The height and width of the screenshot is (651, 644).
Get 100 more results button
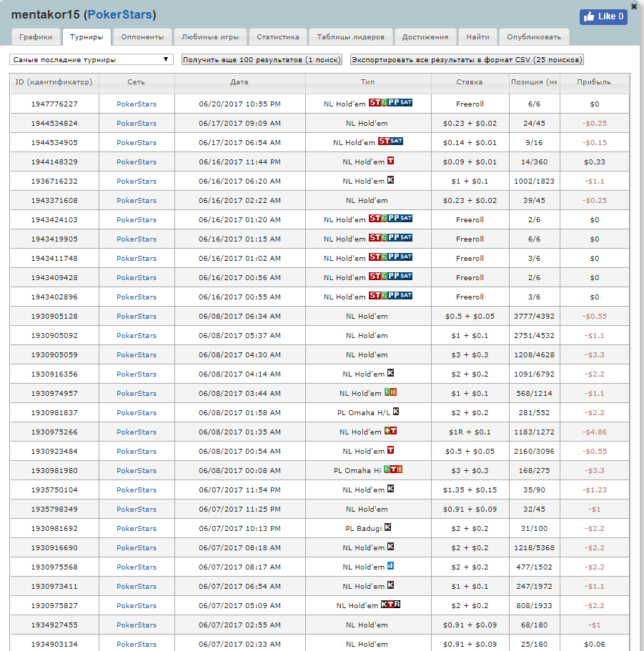(262, 59)
